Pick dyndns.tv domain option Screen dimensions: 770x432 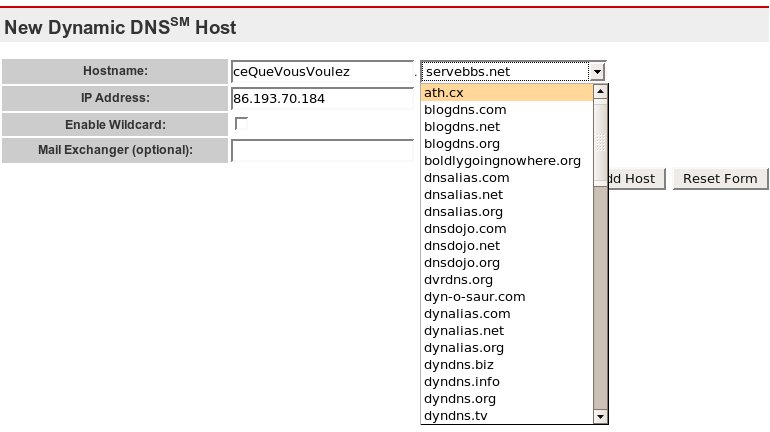pyautogui.click(x=506, y=416)
